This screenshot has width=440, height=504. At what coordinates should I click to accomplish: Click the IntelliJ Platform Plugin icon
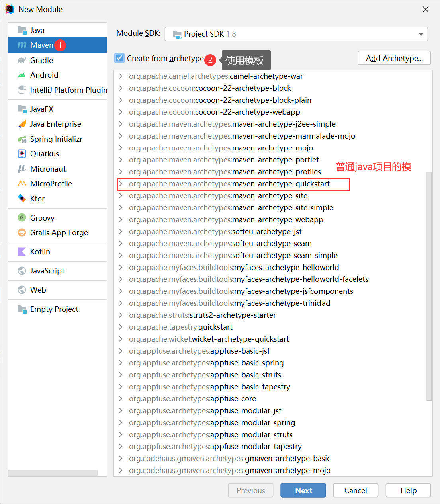pos(22,90)
